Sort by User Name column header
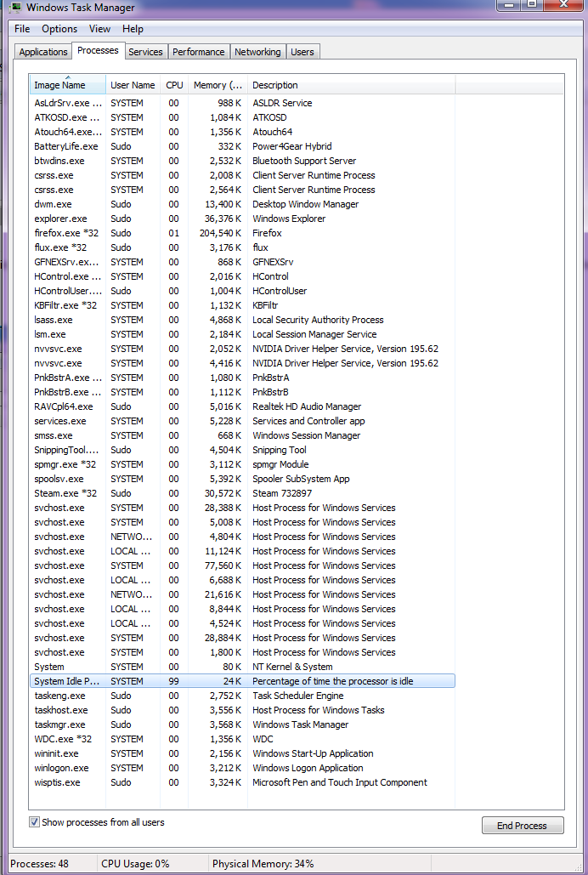588x875 pixels. 133,85
